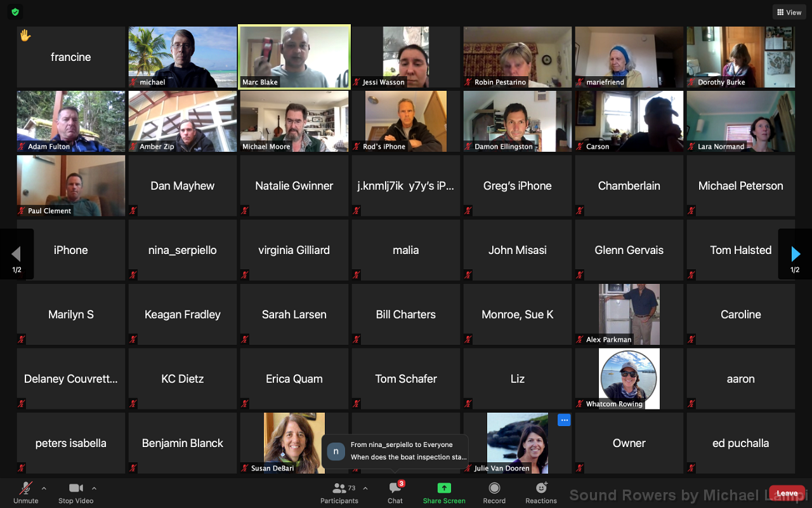Start recording with the Record icon
812x508 pixels.
(x=494, y=488)
